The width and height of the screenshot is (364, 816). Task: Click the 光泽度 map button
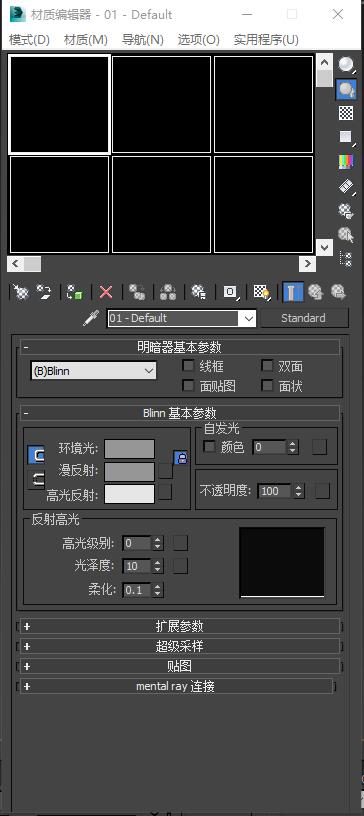pos(180,566)
